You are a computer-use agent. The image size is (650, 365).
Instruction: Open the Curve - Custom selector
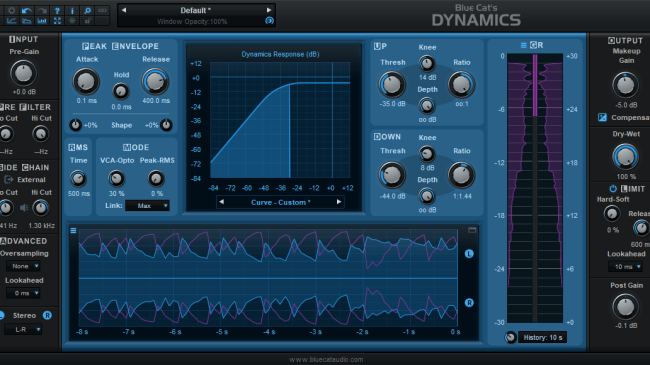click(x=280, y=202)
